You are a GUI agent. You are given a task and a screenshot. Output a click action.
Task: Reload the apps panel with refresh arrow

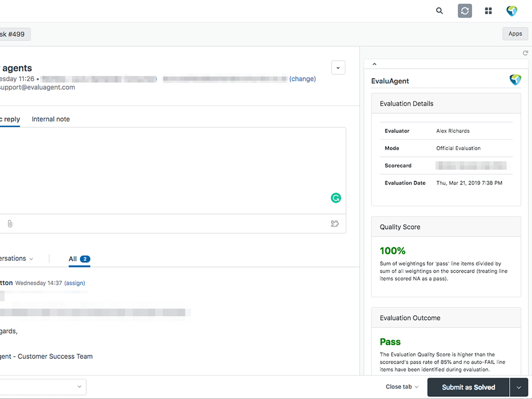coord(525,53)
